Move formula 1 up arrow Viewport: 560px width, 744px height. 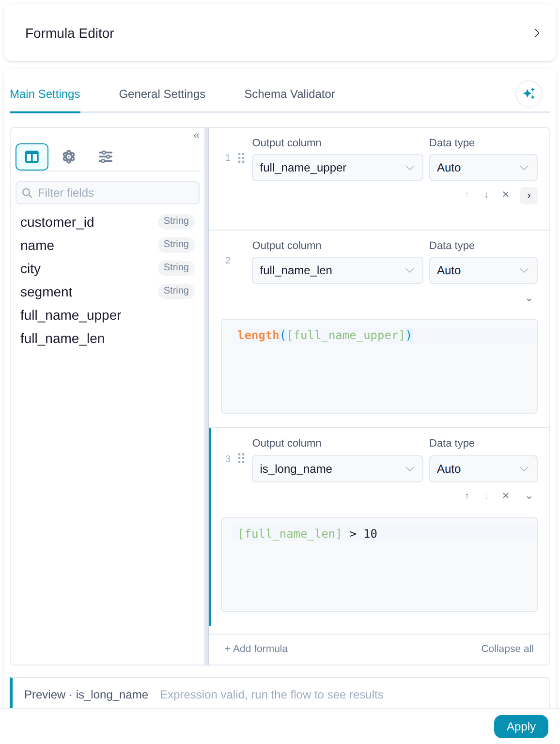coord(467,195)
